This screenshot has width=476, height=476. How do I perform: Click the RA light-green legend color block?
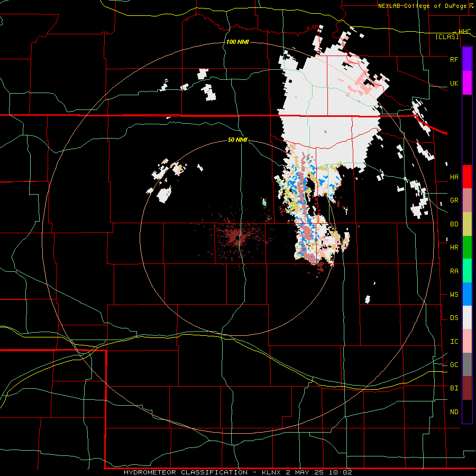467,271
